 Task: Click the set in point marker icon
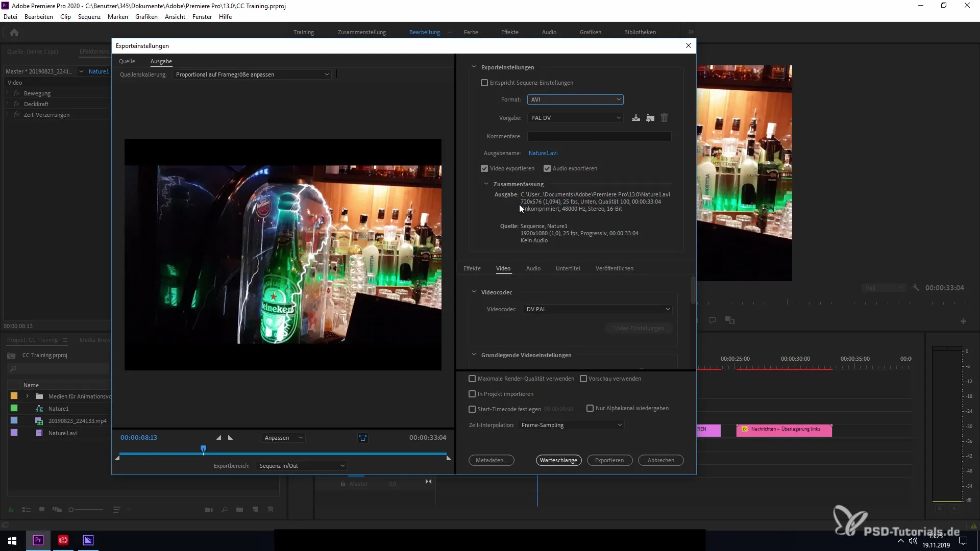[x=219, y=438]
